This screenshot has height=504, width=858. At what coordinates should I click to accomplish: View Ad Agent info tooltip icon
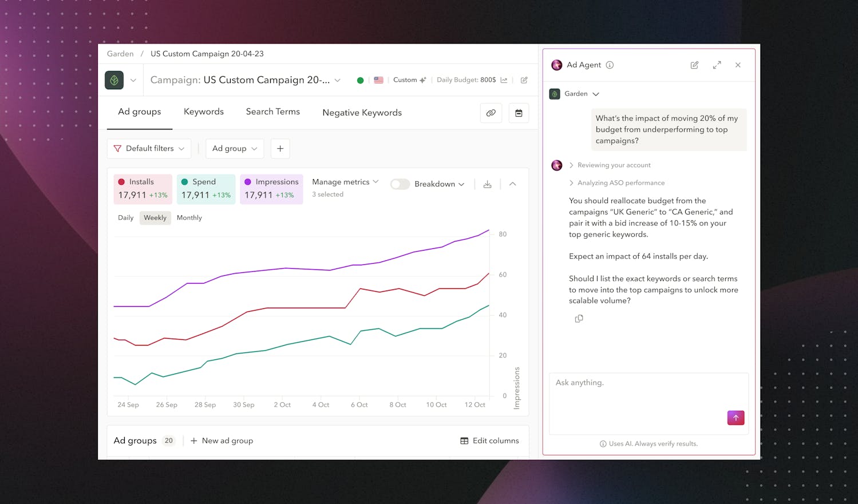click(609, 65)
